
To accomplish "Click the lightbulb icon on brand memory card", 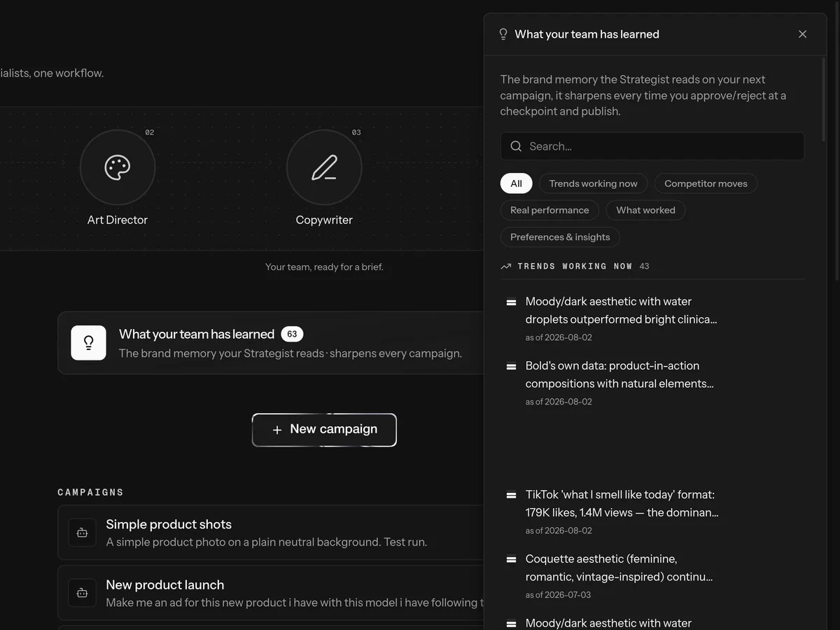I will point(89,343).
